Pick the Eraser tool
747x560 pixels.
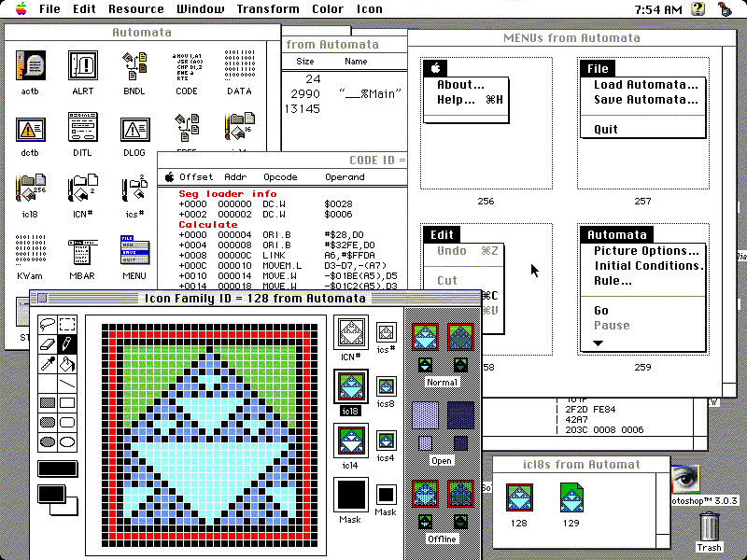click(47, 344)
